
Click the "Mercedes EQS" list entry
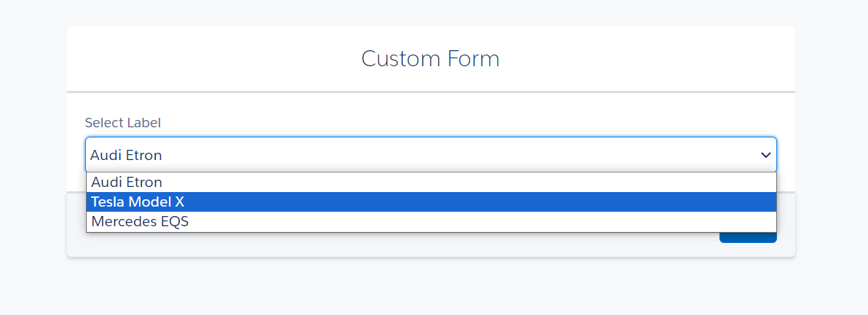click(140, 222)
